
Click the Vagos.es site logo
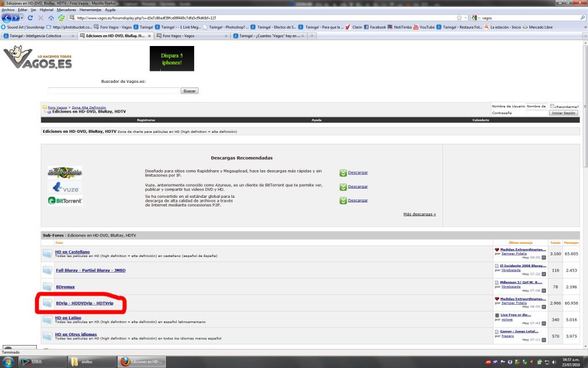37,57
